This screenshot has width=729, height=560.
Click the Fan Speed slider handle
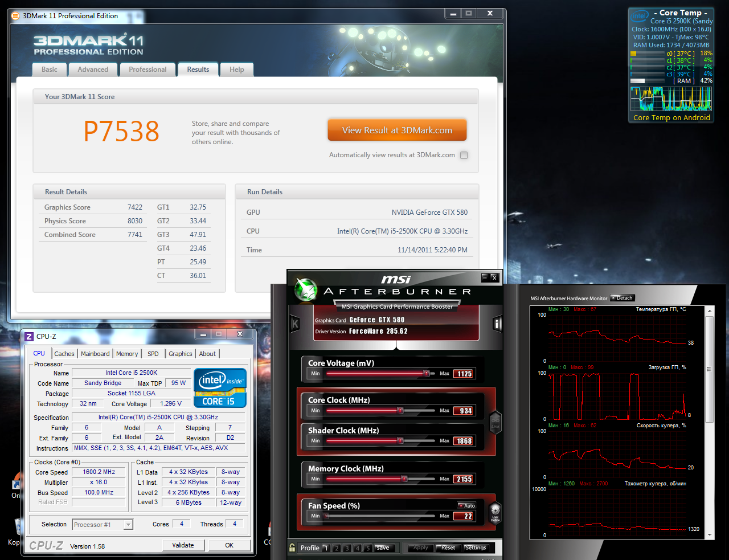click(327, 516)
